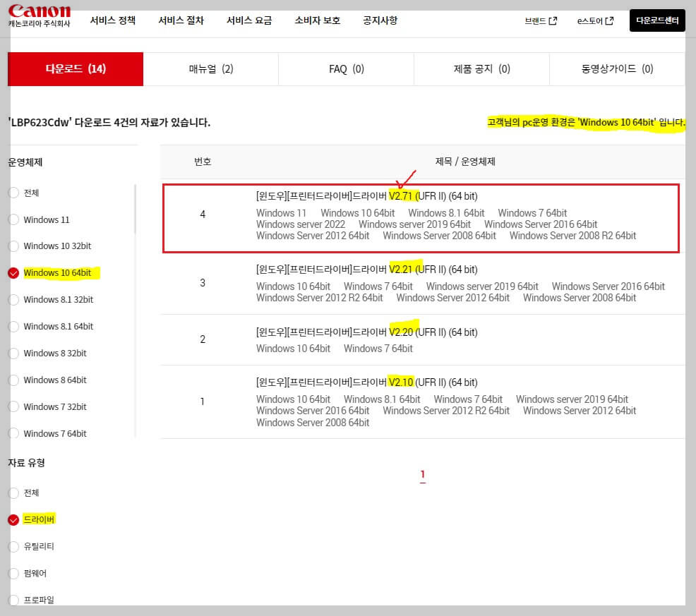696x616 pixels.
Task: Go to page 1 in pagination
Action: 423,474
